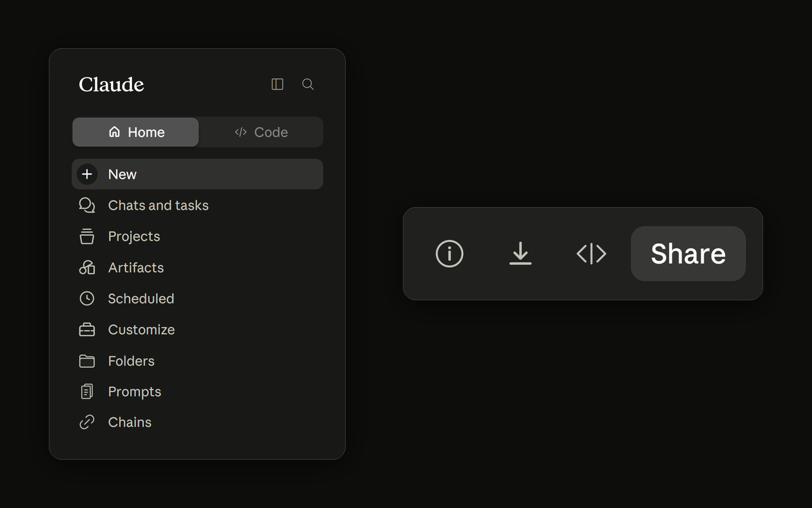Click the house icon in Home tab

(114, 131)
